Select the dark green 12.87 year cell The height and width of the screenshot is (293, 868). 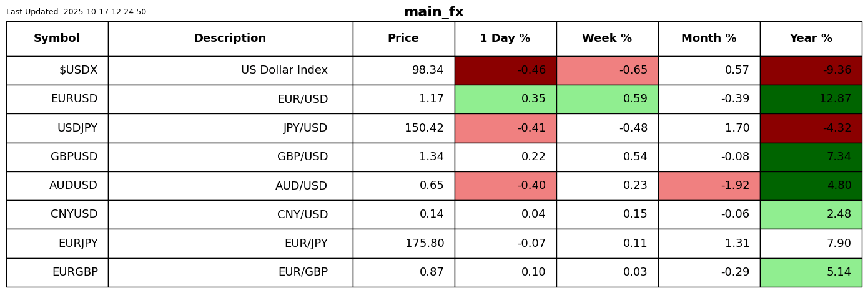[811, 99]
